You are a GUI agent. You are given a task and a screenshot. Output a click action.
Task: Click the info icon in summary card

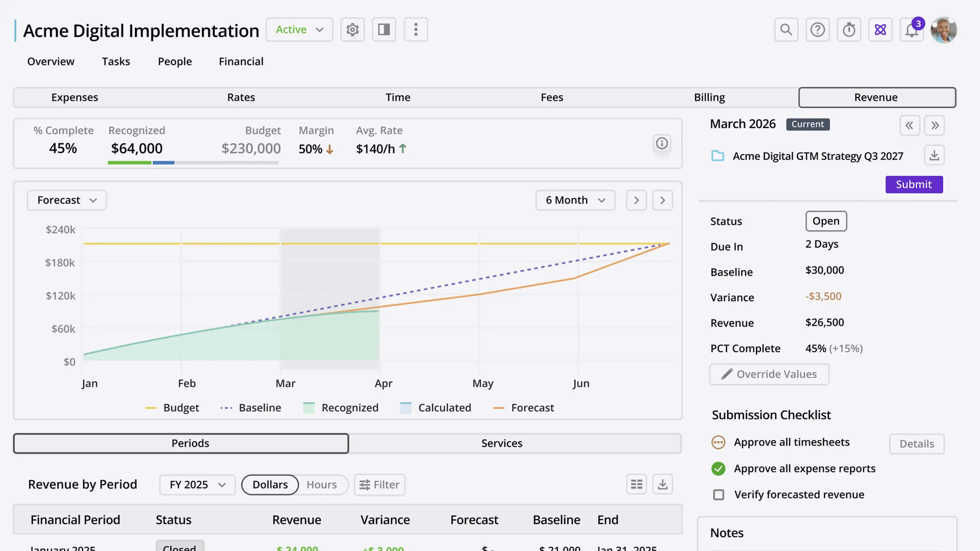pyautogui.click(x=661, y=143)
